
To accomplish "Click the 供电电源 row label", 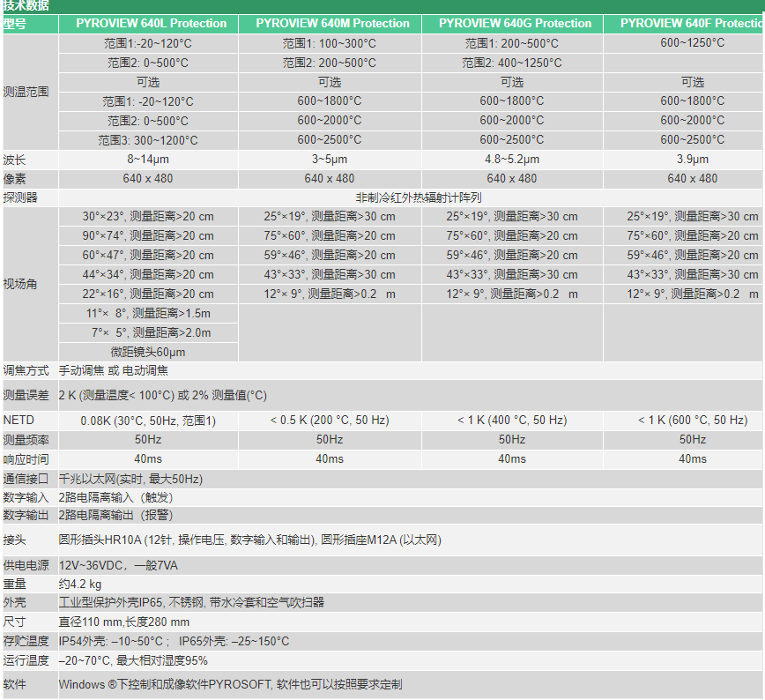I will 26,565.
